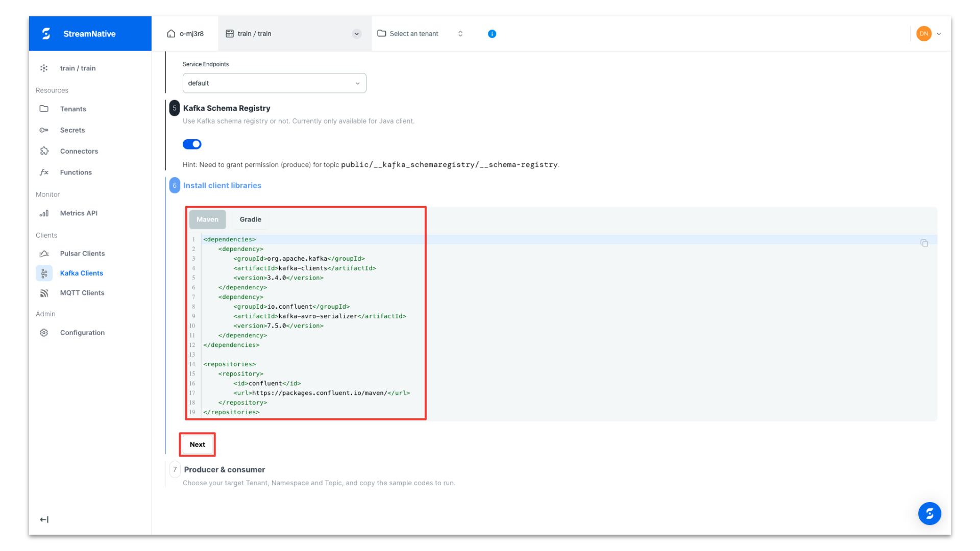Disable the Kafka Schema Registry toggle

click(x=192, y=144)
